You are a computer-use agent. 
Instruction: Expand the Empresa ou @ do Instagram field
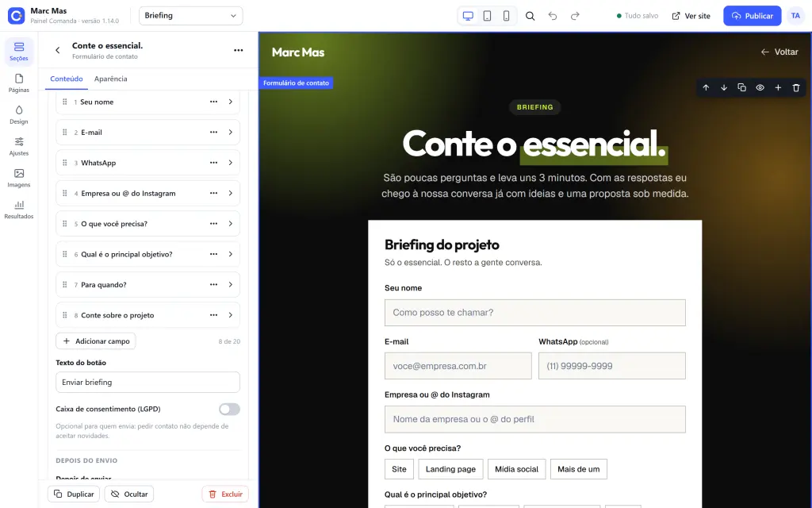pos(231,193)
